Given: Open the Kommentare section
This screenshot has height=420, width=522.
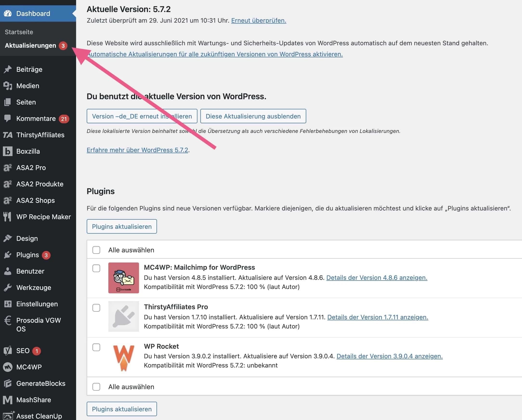Looking at the screenshot, I should coord(36,118).
